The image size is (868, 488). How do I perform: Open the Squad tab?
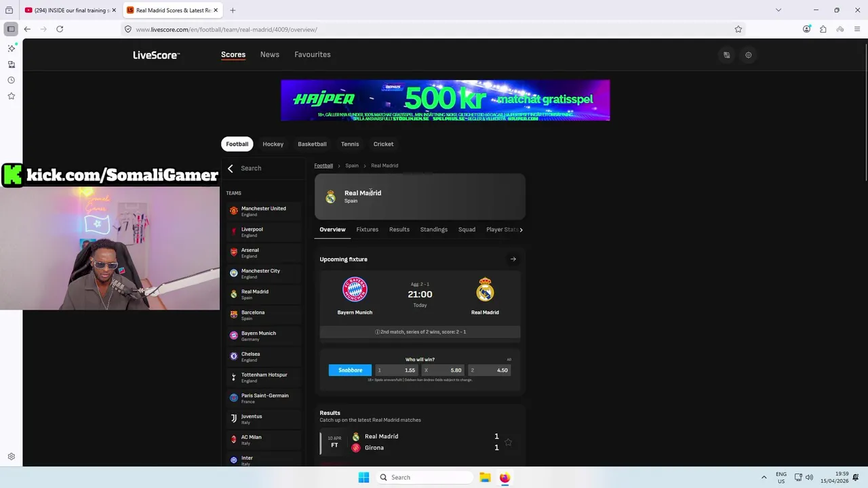click(467, 230)
